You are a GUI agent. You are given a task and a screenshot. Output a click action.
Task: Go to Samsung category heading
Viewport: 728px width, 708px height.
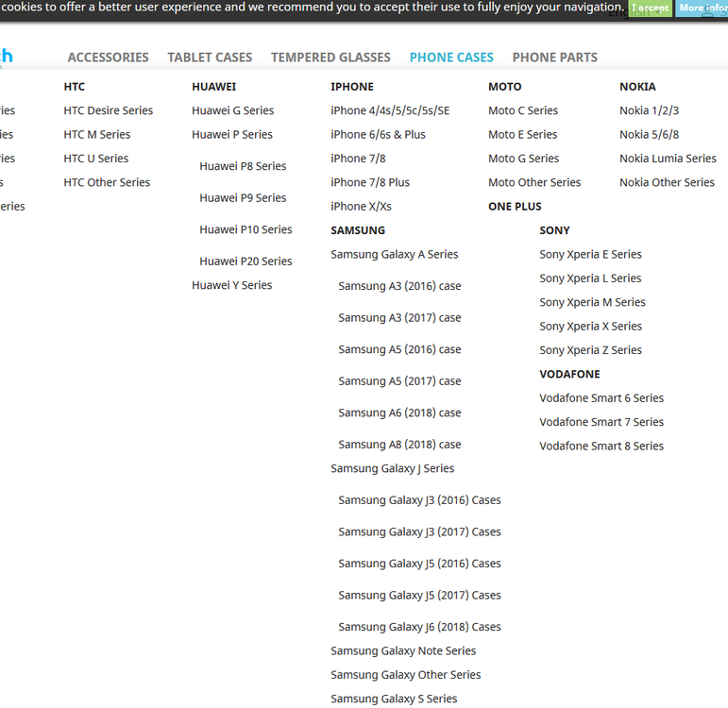358,230
